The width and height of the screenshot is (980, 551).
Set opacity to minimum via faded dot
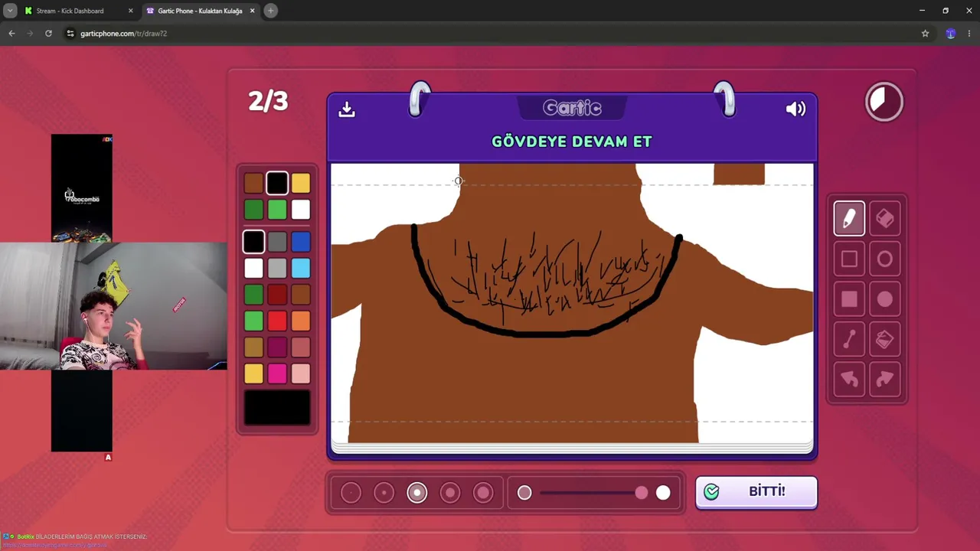pyautogui.click(x=524, y=493)
